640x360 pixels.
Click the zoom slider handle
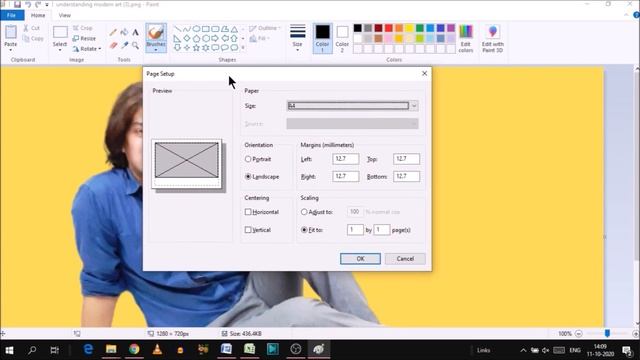pos(607,333)
